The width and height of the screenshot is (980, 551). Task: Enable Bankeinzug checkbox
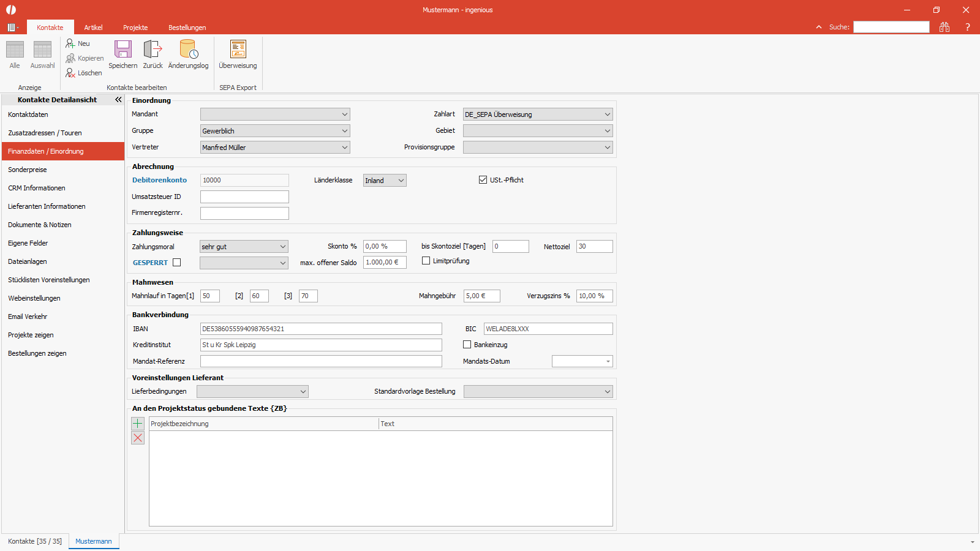click(467, 344)
